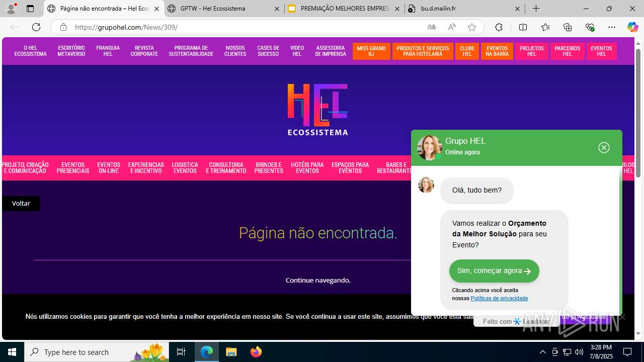This screenshot has width=644, height=362.
Task: Open EXPERIENCIAS E INCENTIVO category
Action: [x=146, y=168]
